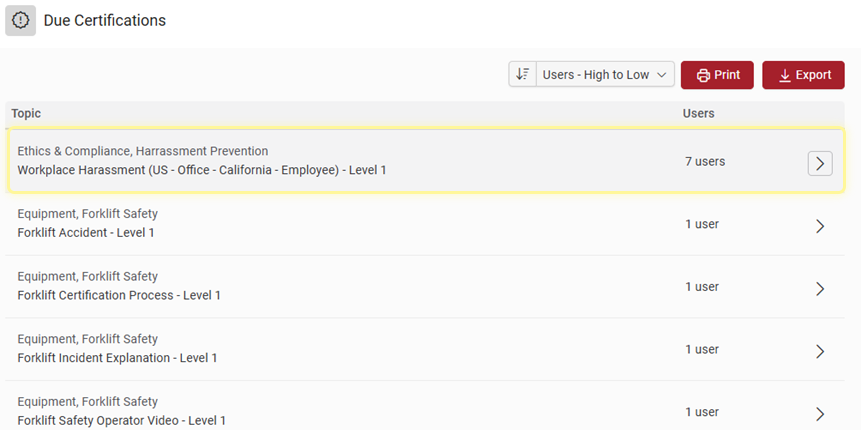Expand the Workplace Harassment row chevron

tap(820, 163)
